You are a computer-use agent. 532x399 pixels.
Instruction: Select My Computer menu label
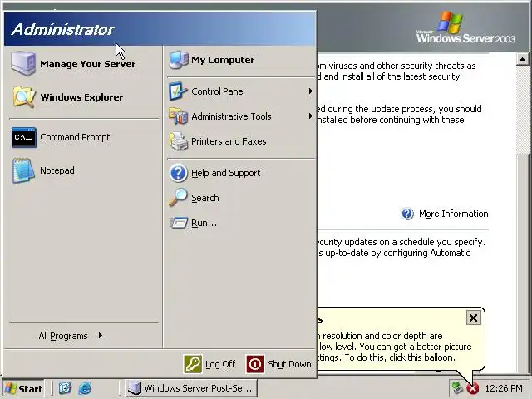tap(223, 60)
